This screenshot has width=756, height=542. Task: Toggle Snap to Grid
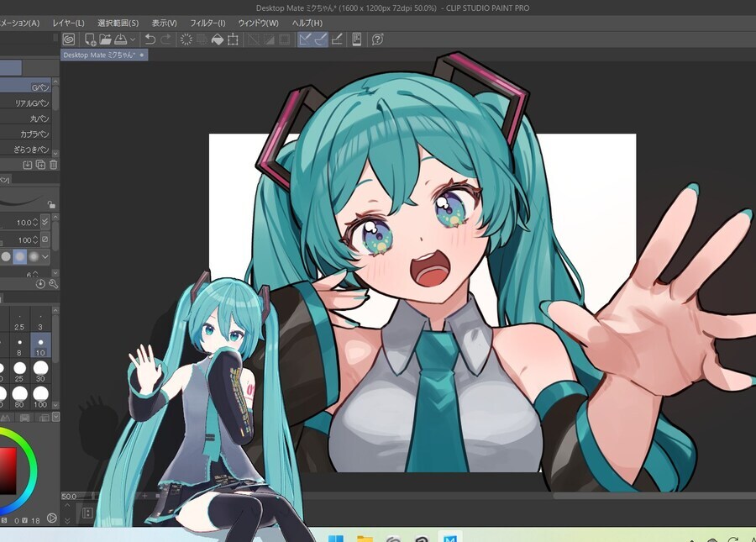(x=337, y=39)
